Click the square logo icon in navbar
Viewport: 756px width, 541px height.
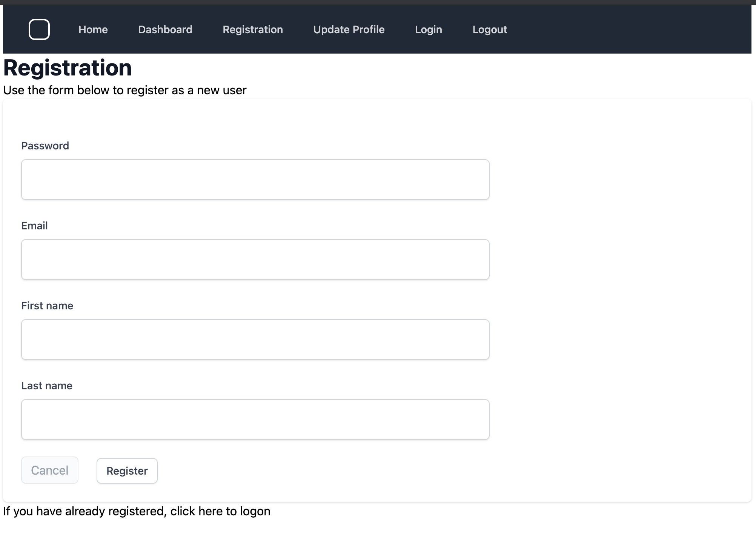39,29
